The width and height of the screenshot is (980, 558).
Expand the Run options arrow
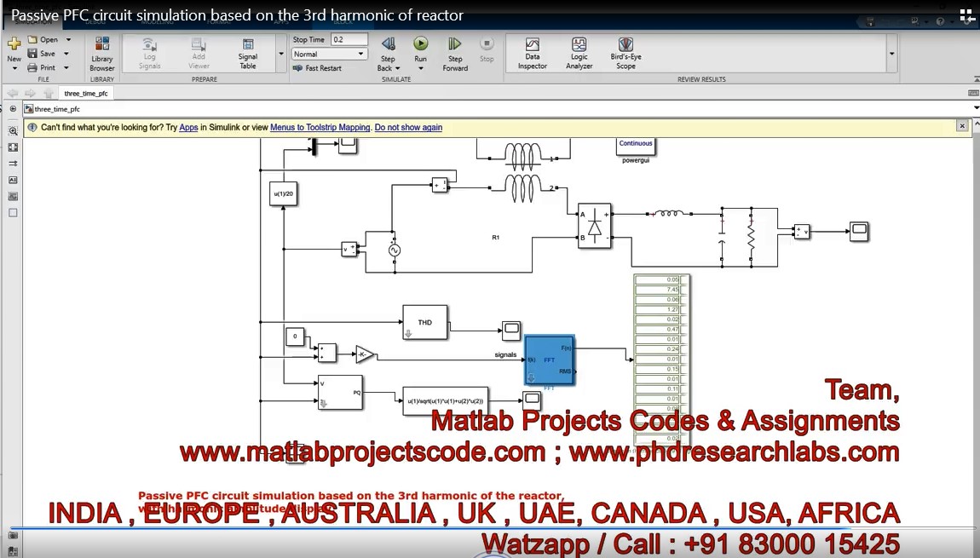(421, 68)
